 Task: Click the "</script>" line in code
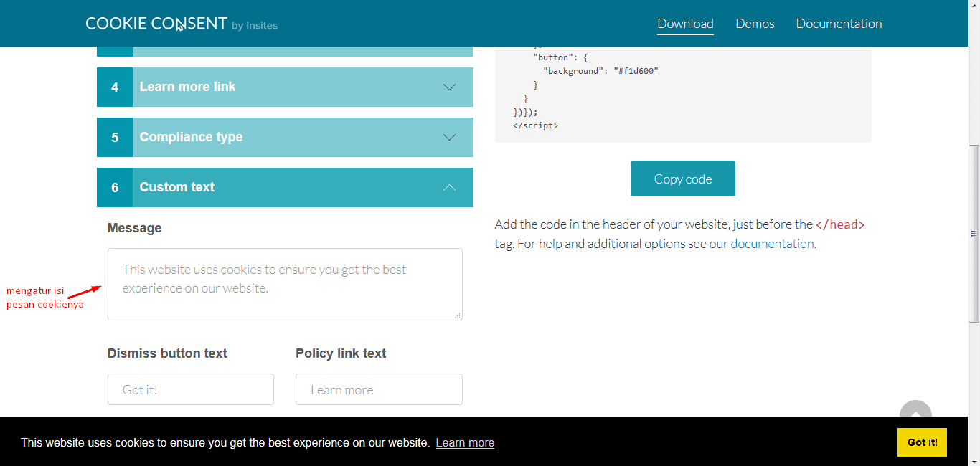point(535,125)
